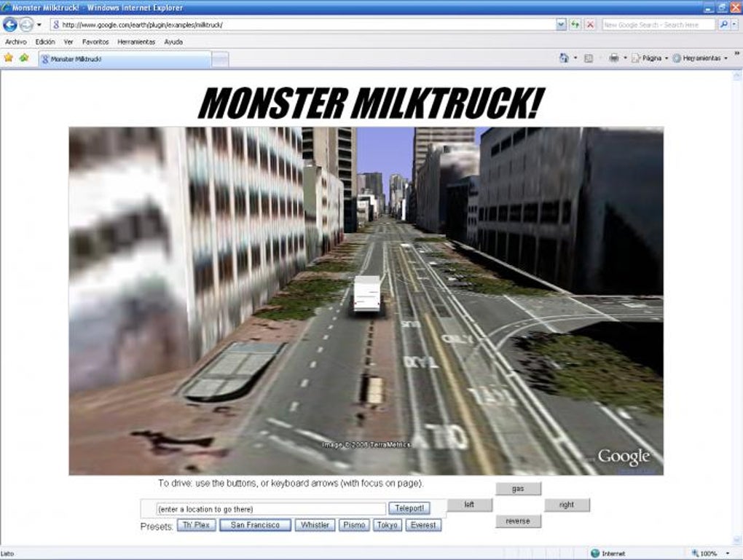Image resolution: width=743 pixels, height=560 pixels.
Task: Expand the Home button dropdown arrow
Action: (575, 58)
